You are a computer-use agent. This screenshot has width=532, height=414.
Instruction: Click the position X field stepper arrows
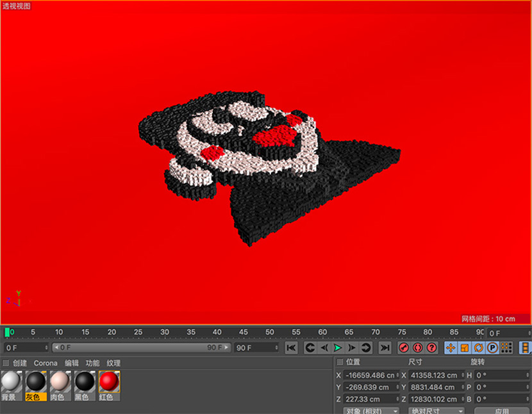[x=397, y=376]
